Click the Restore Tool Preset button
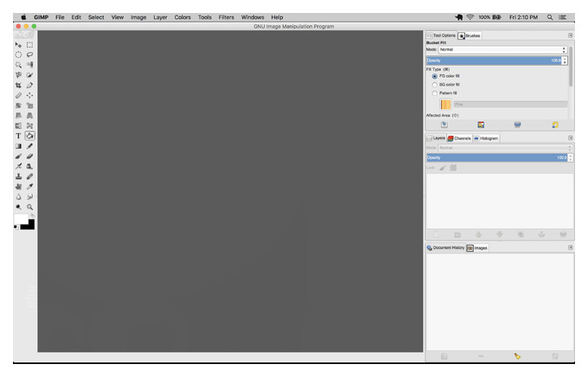The height and width of the screenshot is (377, 588). [481, 125]
